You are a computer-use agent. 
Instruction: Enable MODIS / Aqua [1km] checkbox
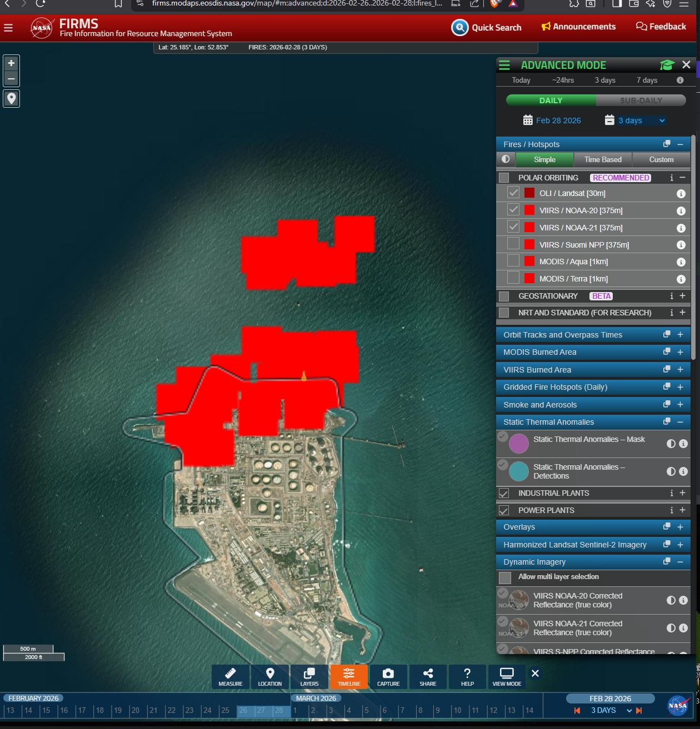click(x=513, y=261)
